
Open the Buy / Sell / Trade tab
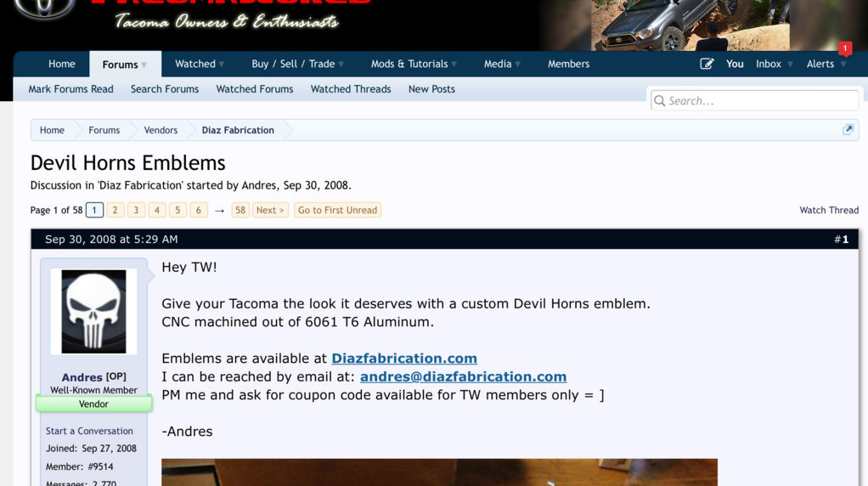pos(293,64)
